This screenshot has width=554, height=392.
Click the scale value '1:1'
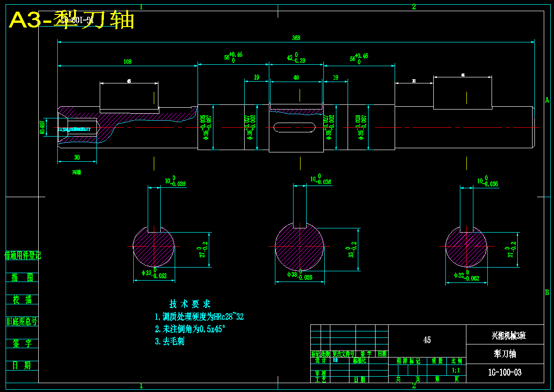click(x=456, y=371)
